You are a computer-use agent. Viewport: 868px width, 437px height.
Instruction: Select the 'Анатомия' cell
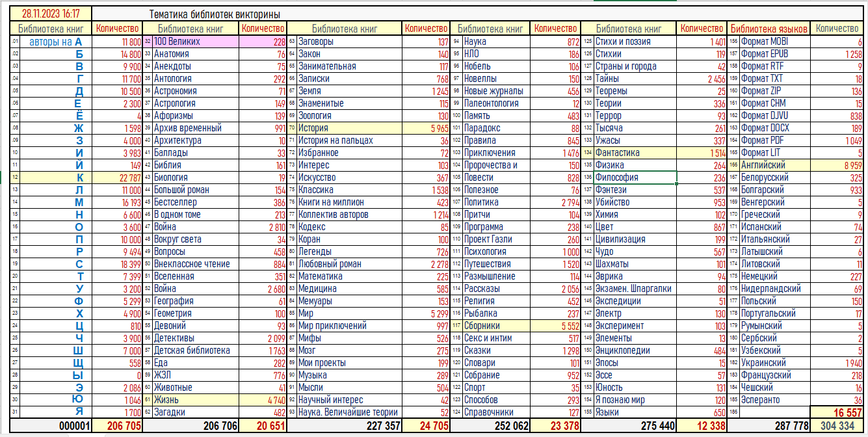tap(196, 54)
